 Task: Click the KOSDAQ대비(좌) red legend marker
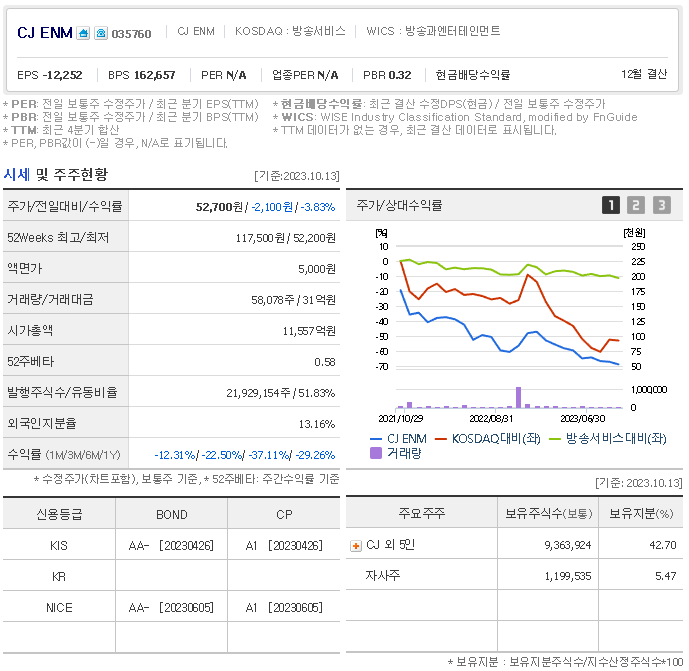441,439
